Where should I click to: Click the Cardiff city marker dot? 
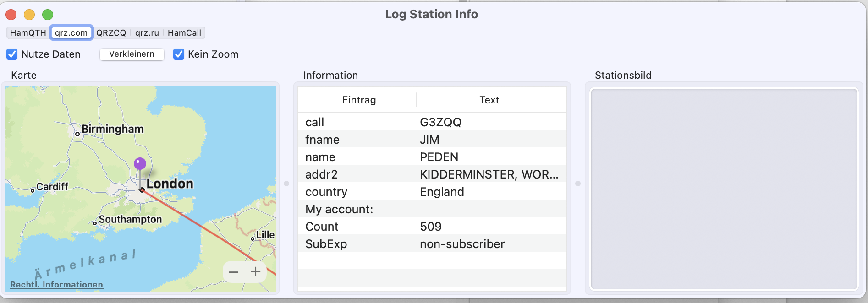click(x=33, y=191)
